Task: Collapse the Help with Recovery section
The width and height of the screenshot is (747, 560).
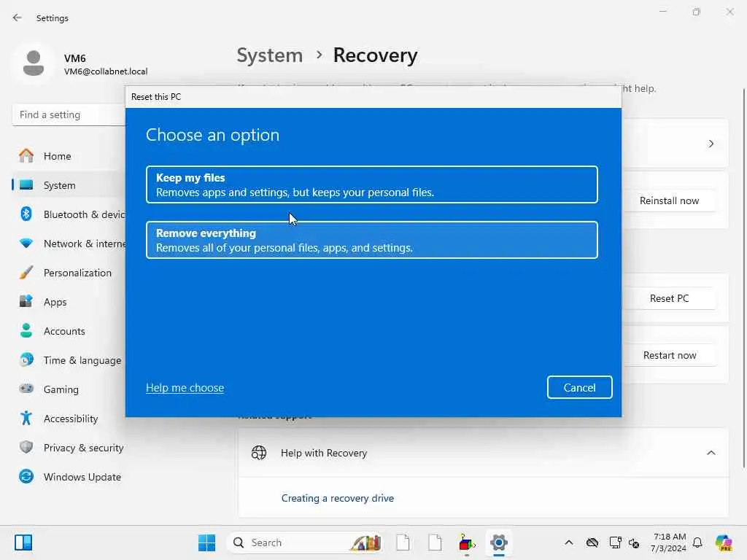Action: pos(711,453)
